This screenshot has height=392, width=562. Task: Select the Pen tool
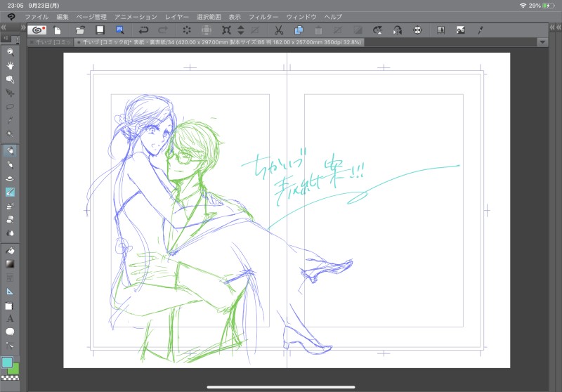10,151
